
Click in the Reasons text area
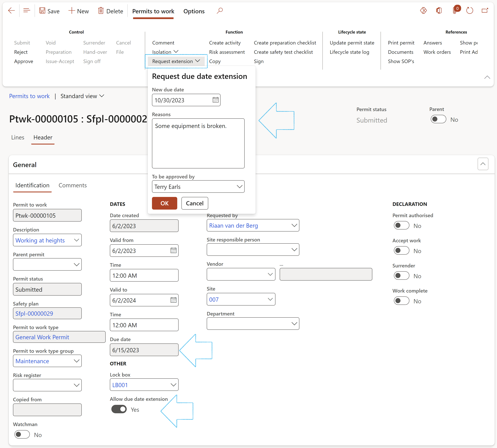[x=198, y=143]
